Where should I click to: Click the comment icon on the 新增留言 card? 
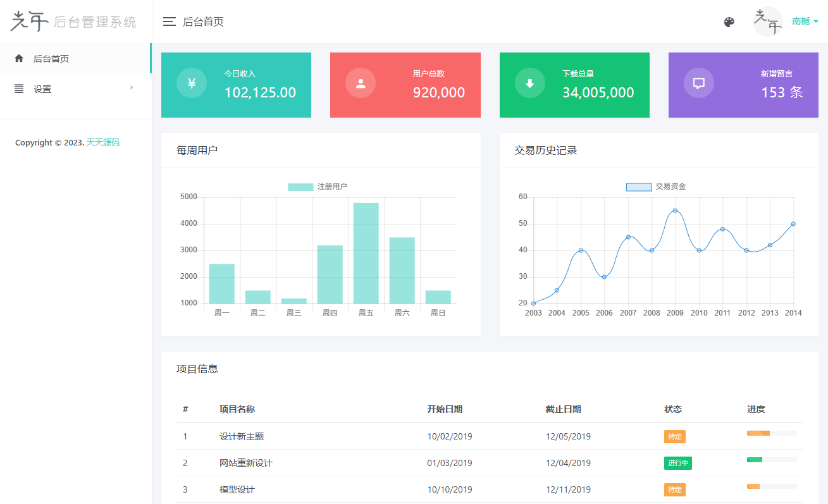coord(698,83)
